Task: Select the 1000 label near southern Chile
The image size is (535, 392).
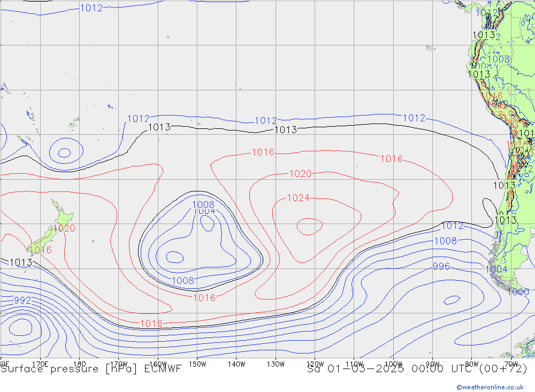Action: coord(518,291)
